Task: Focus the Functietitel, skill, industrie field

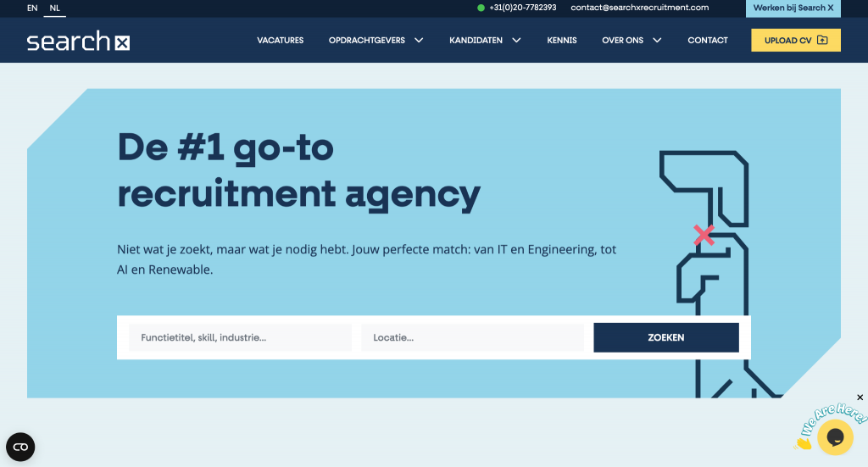Action: click(240, 337)
